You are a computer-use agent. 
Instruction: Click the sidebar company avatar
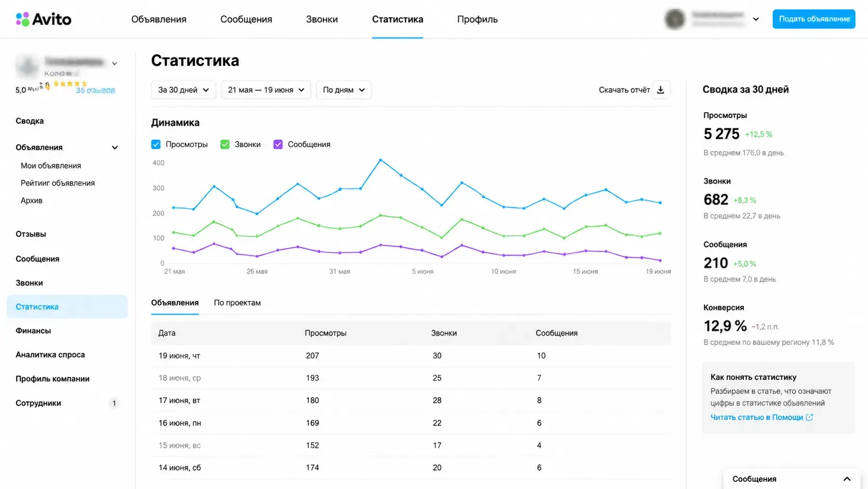(28, 66)
